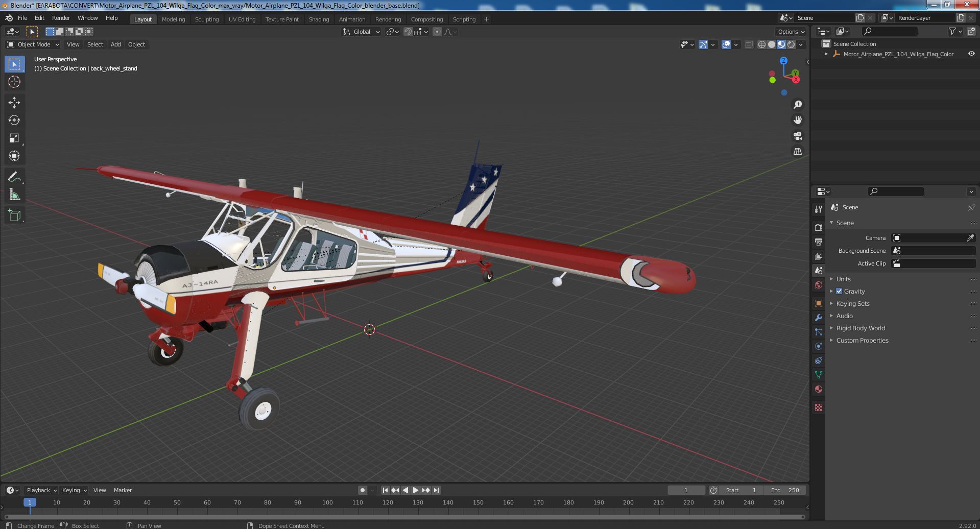The height and width of the screenshot is (529, 980).
Task: Expand the Rigid Body World panel
Action: point(860,328)
